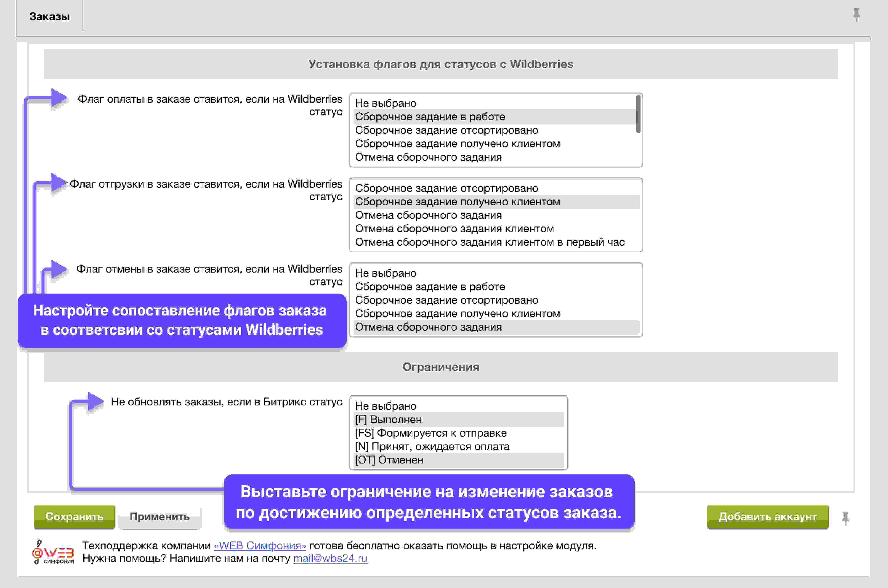Select 'Сборочное задание отсортировано' in shipment flag list
The image size is (888, 588).
(x=496, y=188)
